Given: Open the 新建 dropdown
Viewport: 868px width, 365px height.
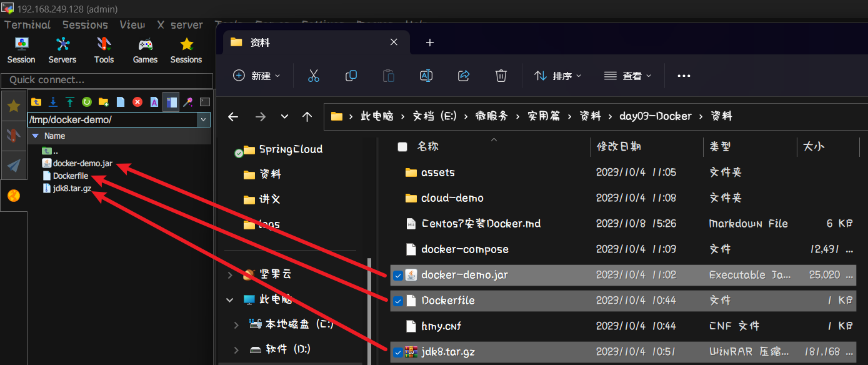Looking at the screenshot, I should pos(256,76).
